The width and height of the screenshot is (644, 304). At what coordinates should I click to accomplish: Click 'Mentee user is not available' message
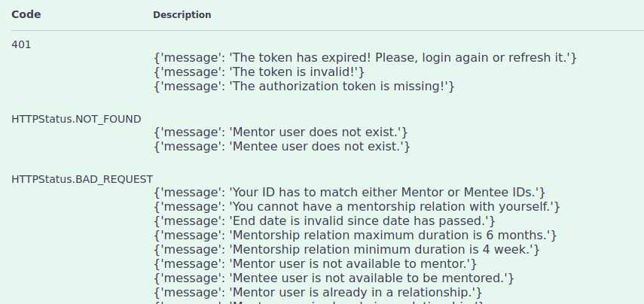point(334,278)
